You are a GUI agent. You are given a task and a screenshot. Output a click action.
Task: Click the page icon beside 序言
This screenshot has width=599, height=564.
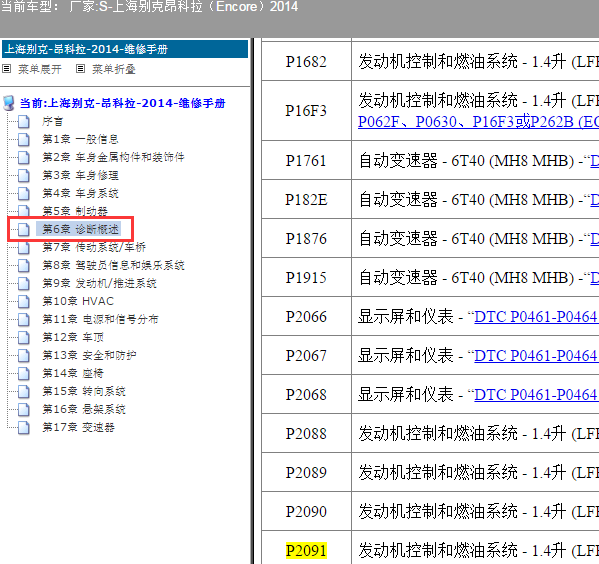point(24,122)
